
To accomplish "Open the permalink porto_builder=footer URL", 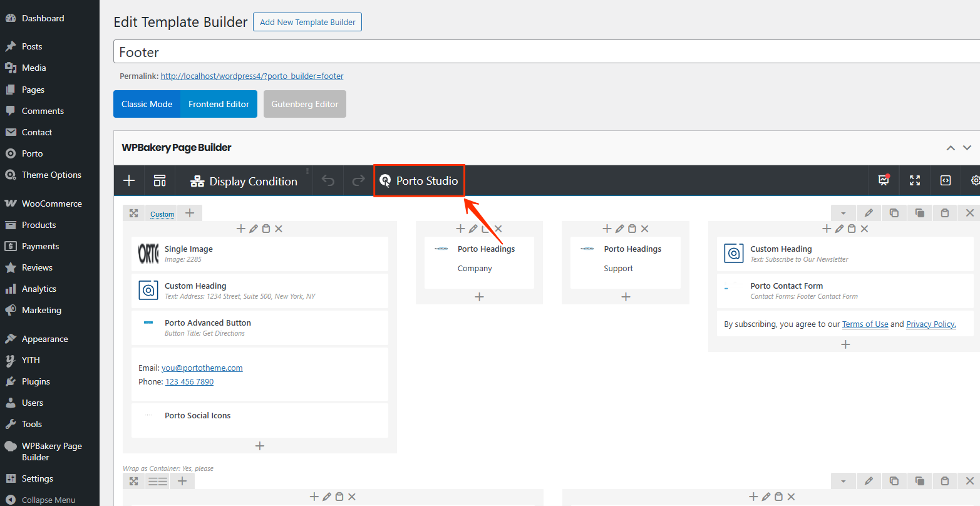I will 252,76.
